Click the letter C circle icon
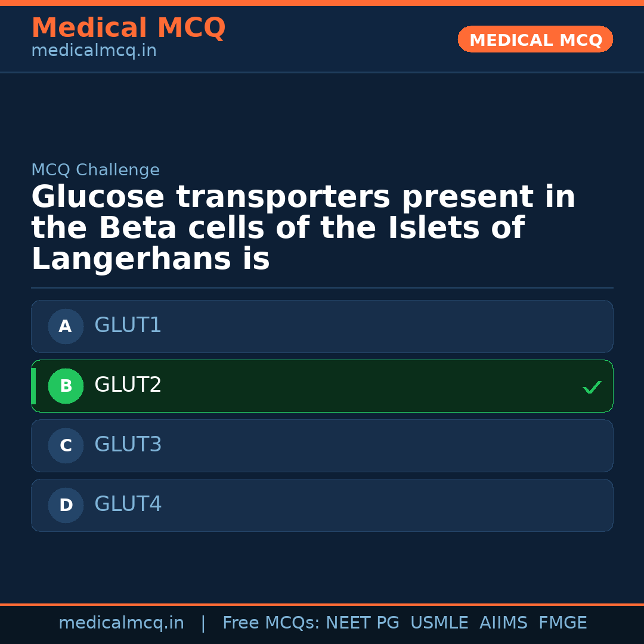Viewport: 644px width, 644px height. pos(66,445)
